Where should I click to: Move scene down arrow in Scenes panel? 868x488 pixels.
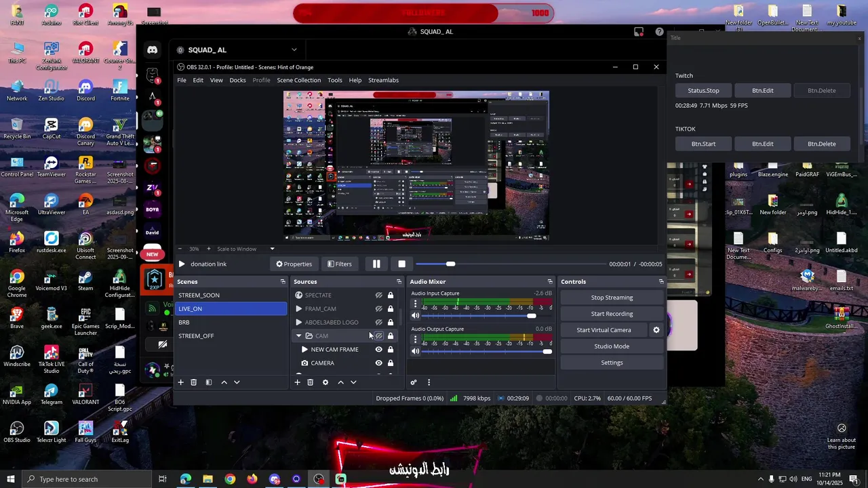(x=237, y=382)
